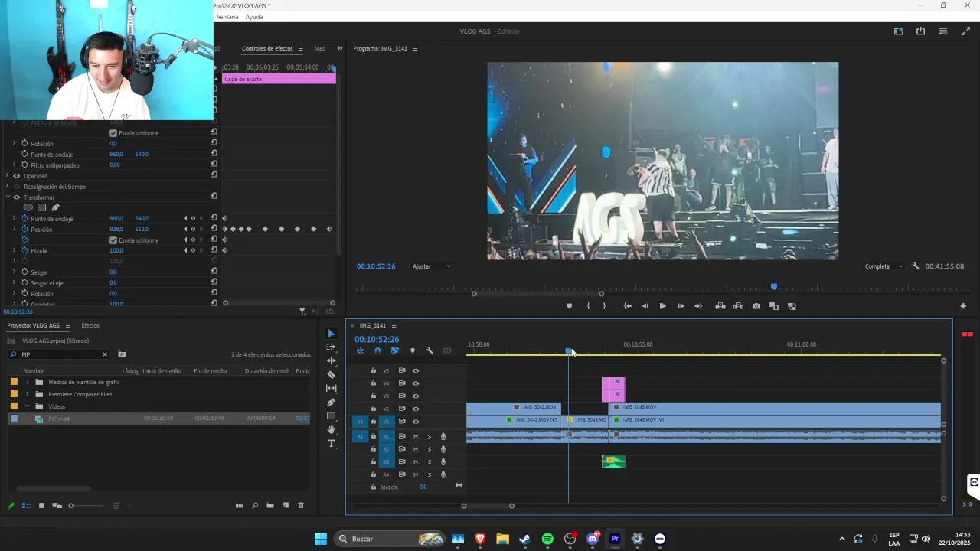This screenshot has height=551, width=980.
Task: Collapse the Transformar effect group
Action: coord(8,197)
